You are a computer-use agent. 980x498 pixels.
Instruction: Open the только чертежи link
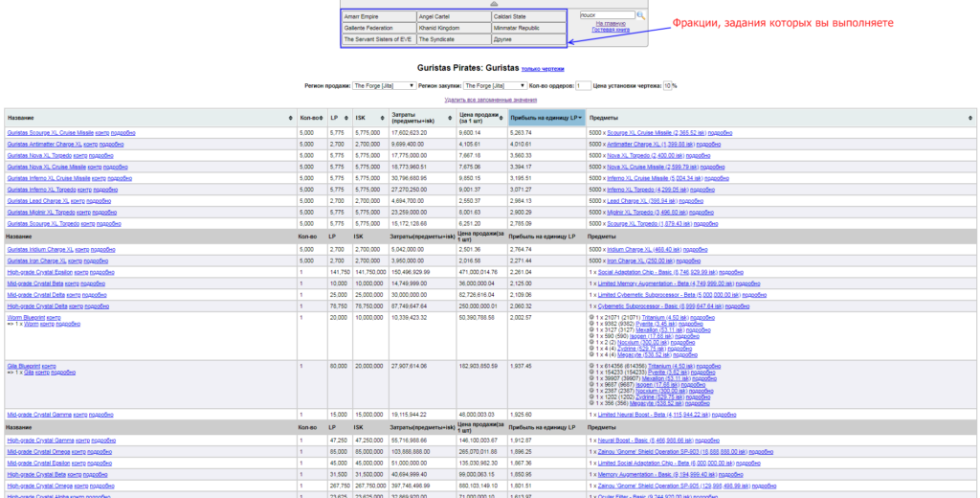(542, 69)
